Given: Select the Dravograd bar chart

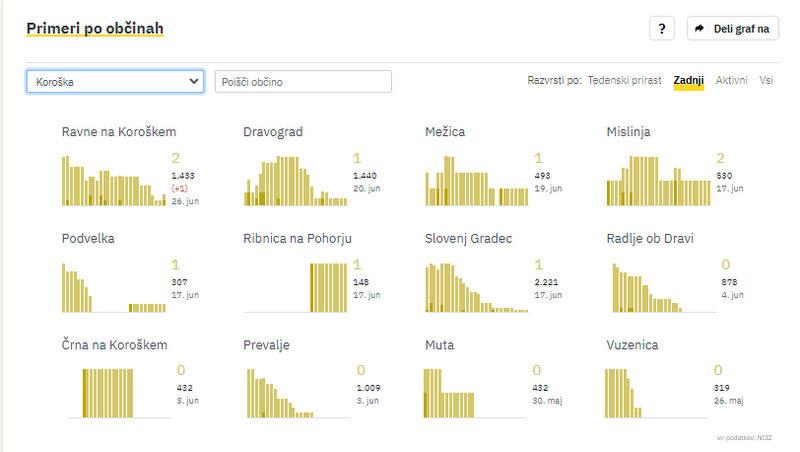Looking at the screenshot, I should pos(295,180).
